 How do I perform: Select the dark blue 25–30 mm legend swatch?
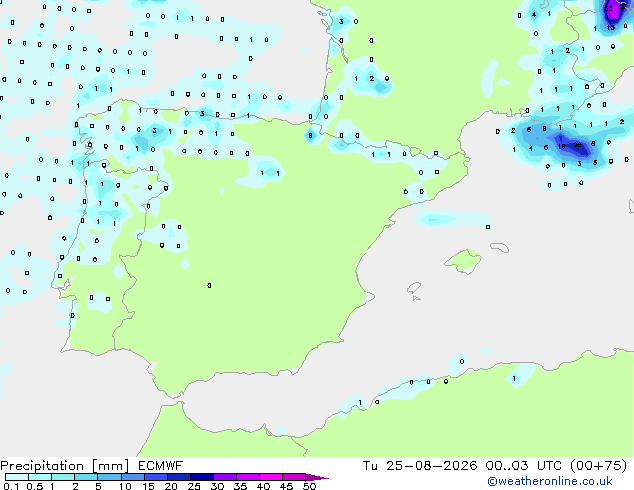202,477
